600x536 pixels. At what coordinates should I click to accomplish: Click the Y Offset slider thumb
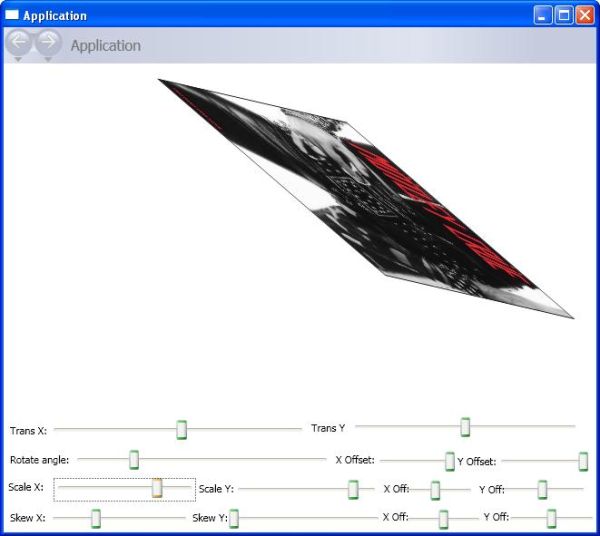(x=583, y=461)
